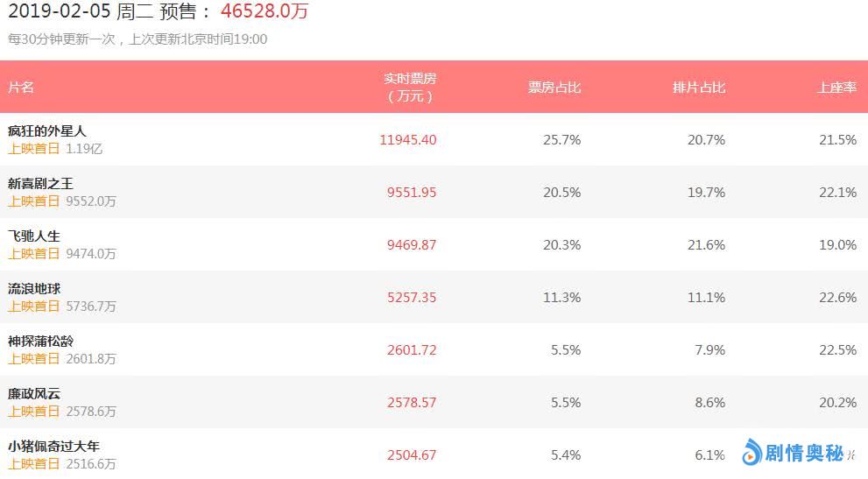
Task: Sort by the 排片占比 column header
Action: pos(699,88)
